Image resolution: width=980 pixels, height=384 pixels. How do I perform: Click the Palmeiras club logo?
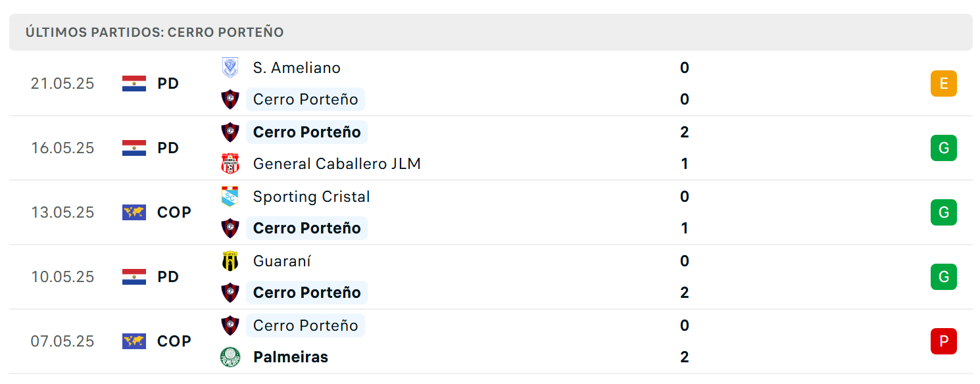pyautogui.click(x=230, y=357)
